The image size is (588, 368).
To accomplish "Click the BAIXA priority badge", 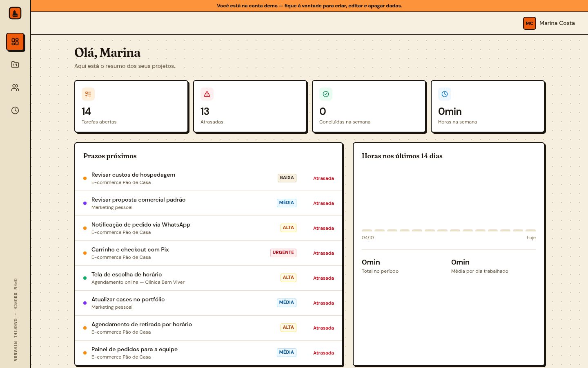I will pyautogui.click(x=287, y=178).
